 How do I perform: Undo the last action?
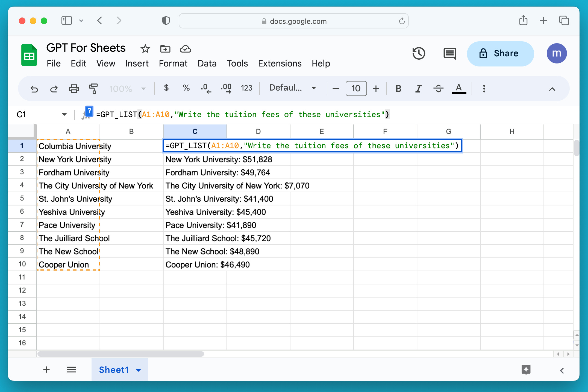(x=34, y=88)
